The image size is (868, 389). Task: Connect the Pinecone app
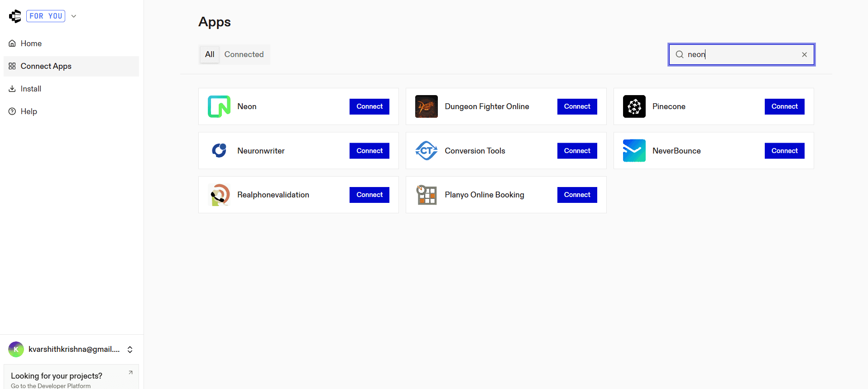tap(785, 106)
